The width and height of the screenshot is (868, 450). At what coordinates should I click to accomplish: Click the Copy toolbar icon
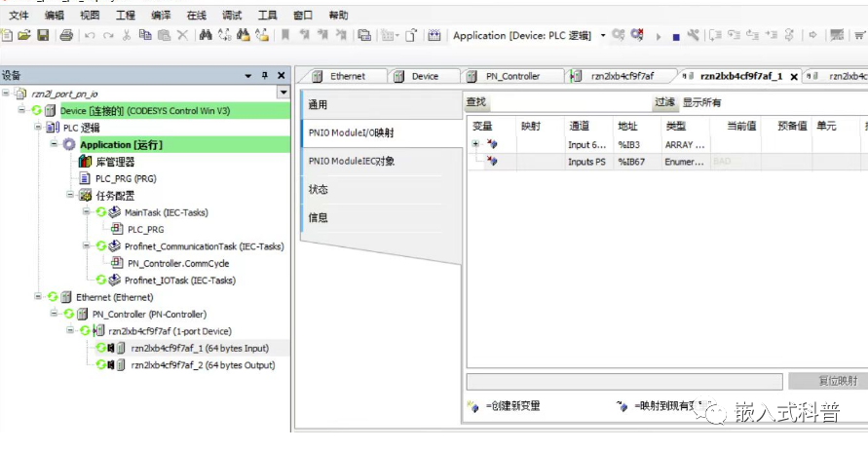[x=145, y=35]
